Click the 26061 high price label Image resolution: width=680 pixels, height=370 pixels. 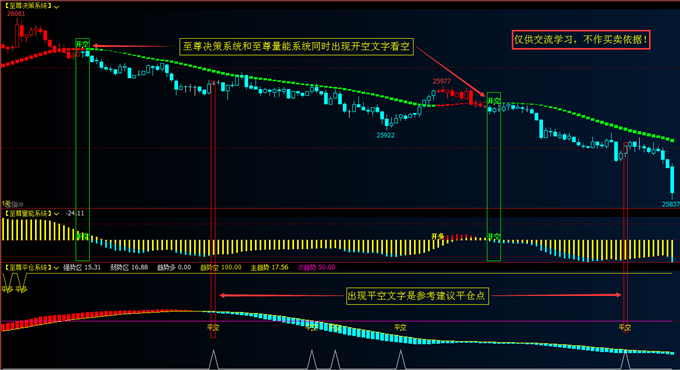[x=16, y=14]
